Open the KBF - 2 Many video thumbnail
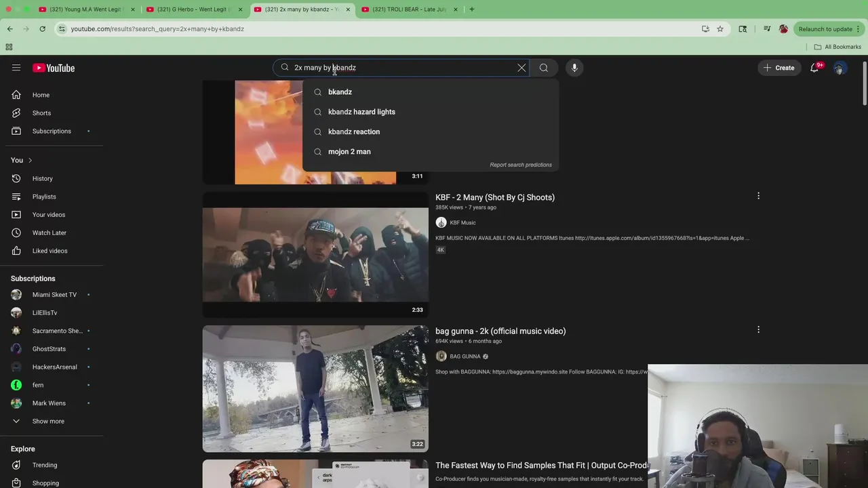This screenshot has width=868, height=488. tap(315, 255)
